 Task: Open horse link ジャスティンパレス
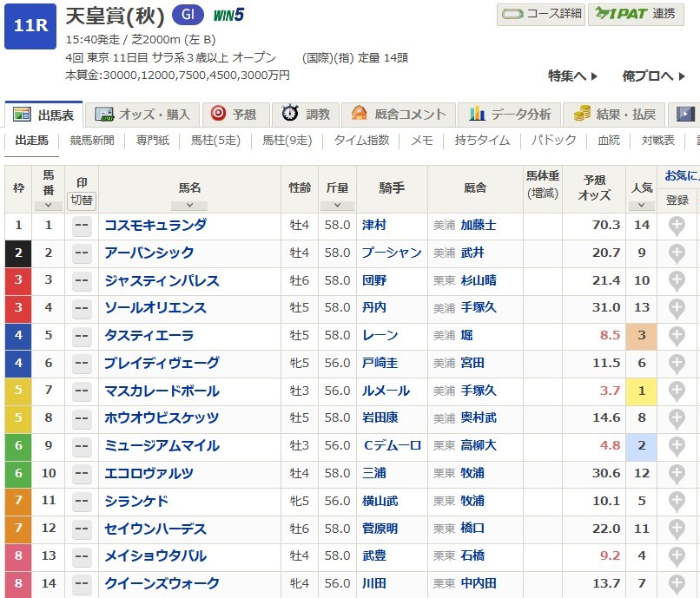click(162, 281)
